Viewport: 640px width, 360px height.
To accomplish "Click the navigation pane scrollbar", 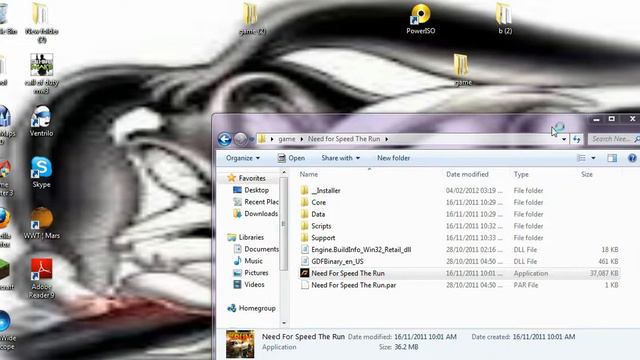I will click(x=284, y=224).
